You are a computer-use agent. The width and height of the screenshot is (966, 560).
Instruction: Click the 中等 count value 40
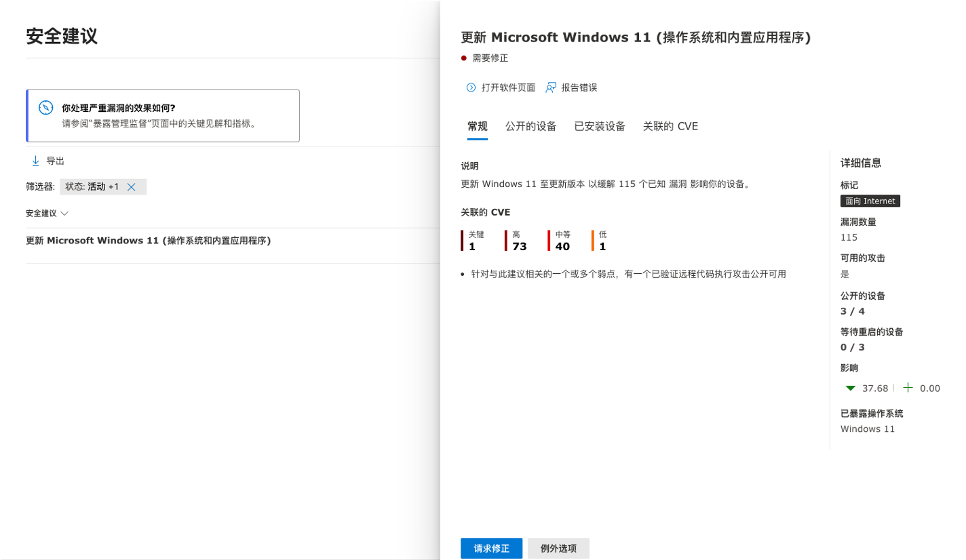pos(563,247)
